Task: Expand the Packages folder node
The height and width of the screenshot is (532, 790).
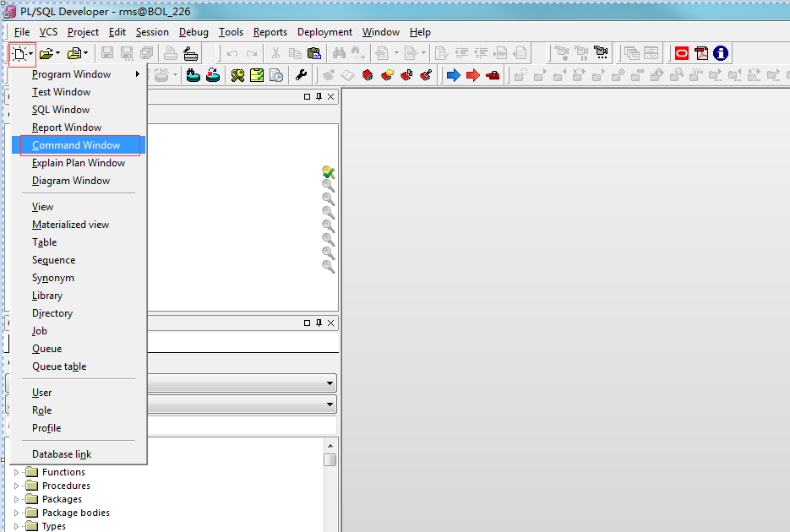Action: [16, 499]
